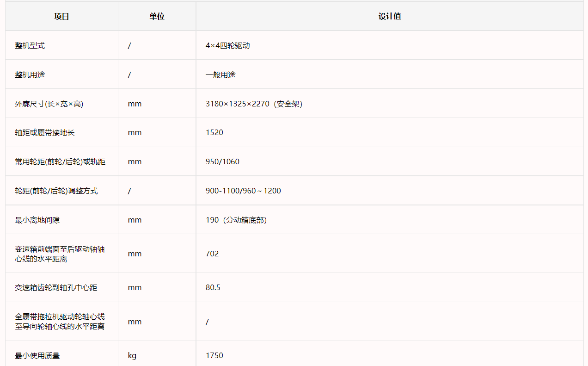Click the 单位 column header
Screen dimensions: 588x366
click(157, 16)
